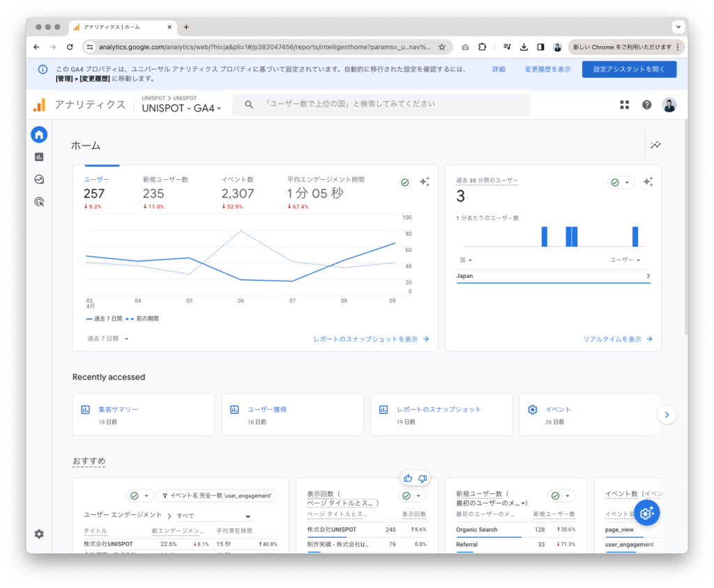Open Chrome downloads icon

524,47
